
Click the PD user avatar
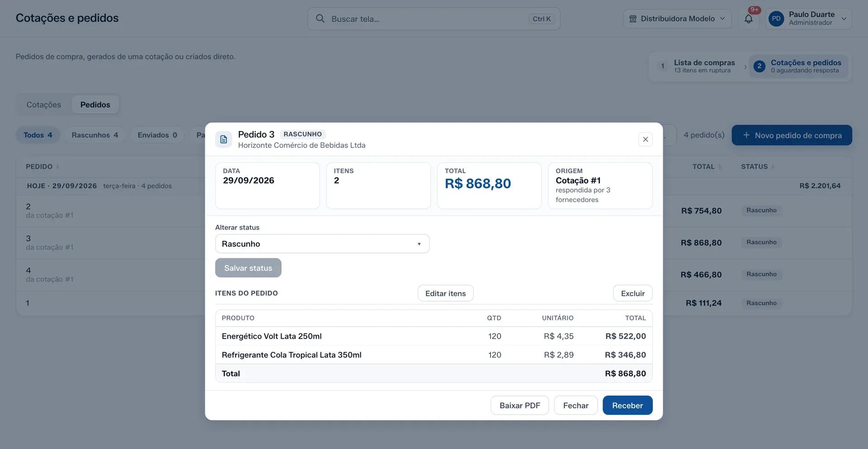coord(776,19)
